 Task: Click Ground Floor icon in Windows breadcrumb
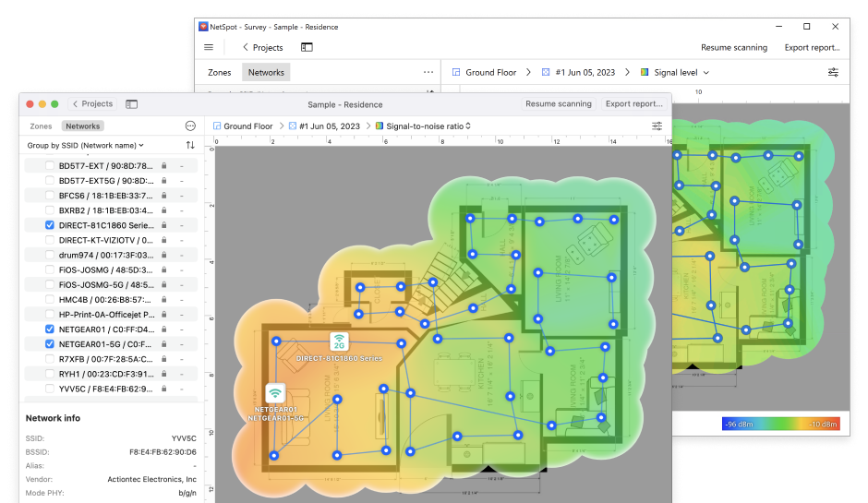click(x=456, y=73)
